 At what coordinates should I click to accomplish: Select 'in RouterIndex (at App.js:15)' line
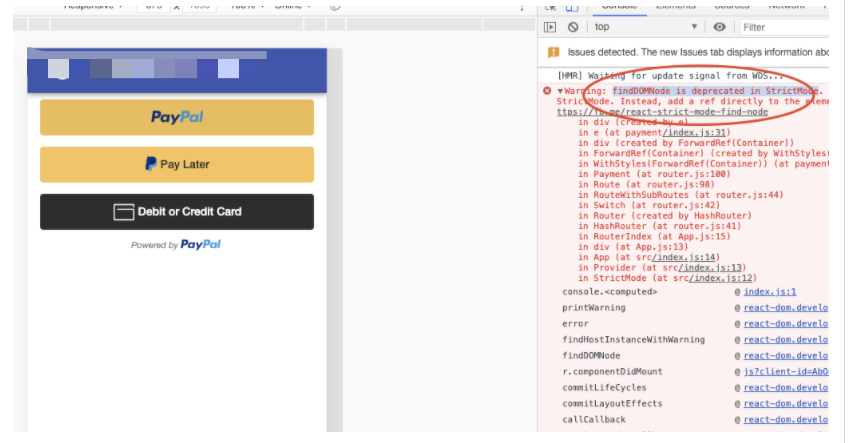click(654, 236)
